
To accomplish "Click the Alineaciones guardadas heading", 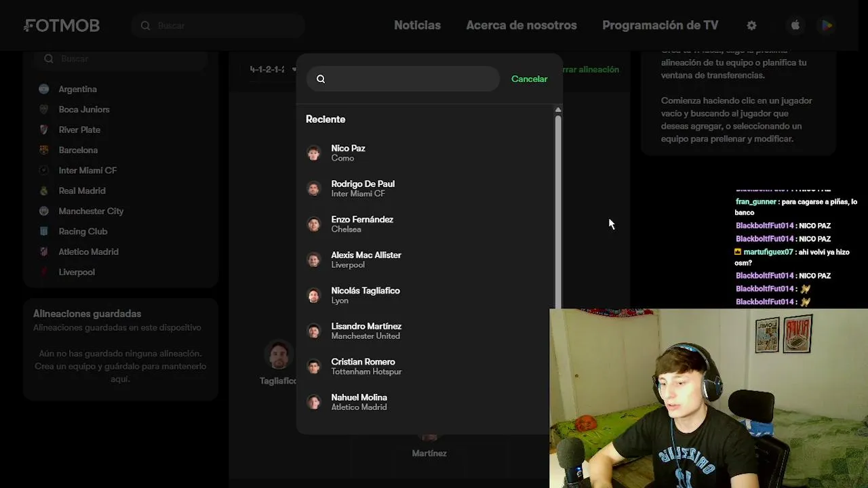I will point(87,314).
